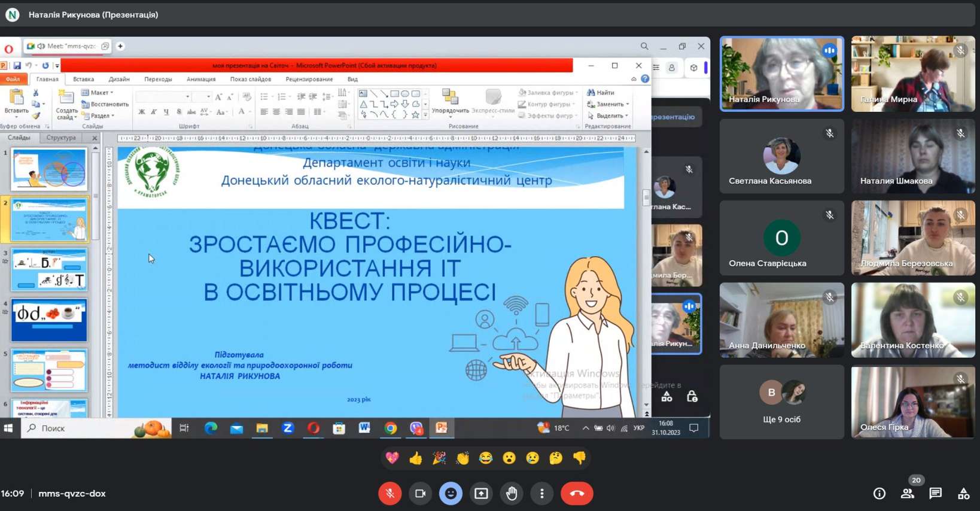Show the participants list icon

908,494
